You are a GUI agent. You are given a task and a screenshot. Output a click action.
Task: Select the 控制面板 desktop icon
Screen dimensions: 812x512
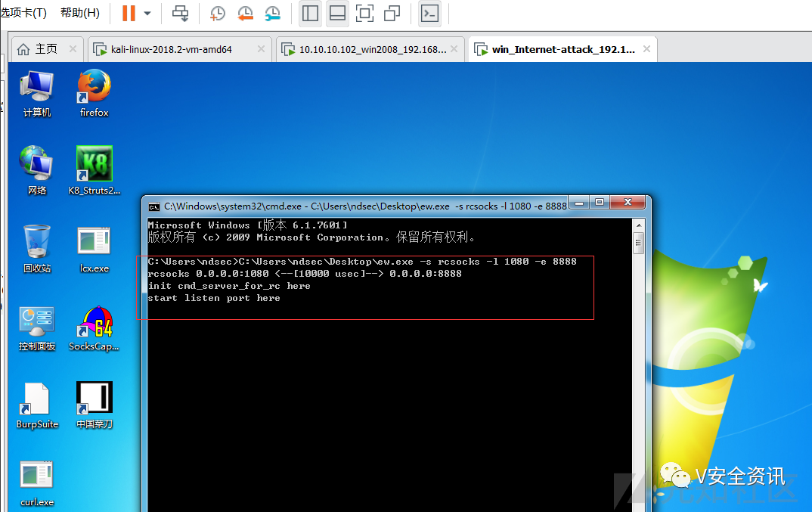pos(37,328)
